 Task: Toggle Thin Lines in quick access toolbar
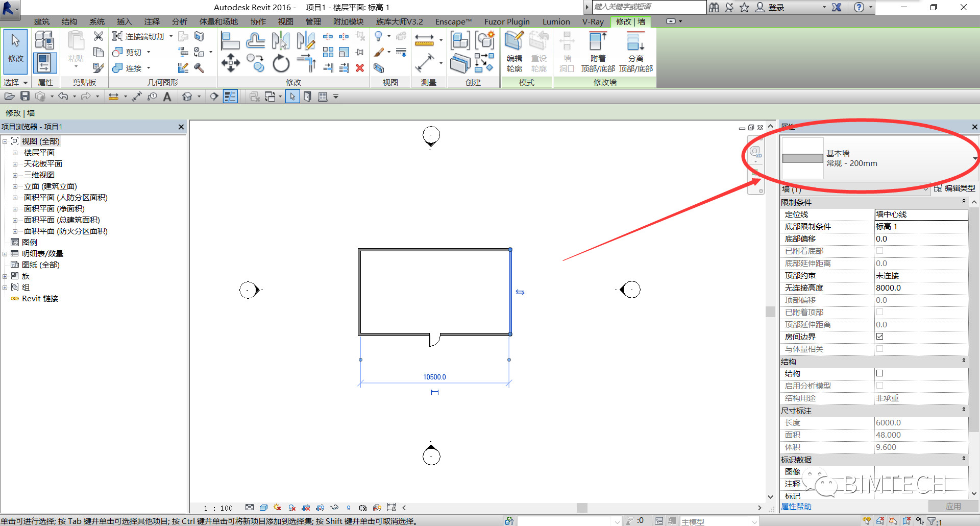[x=231, y=96]
